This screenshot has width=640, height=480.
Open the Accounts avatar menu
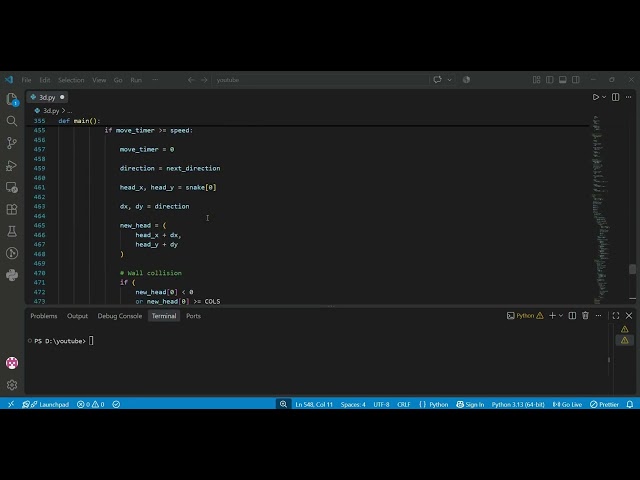pos(12,363)
